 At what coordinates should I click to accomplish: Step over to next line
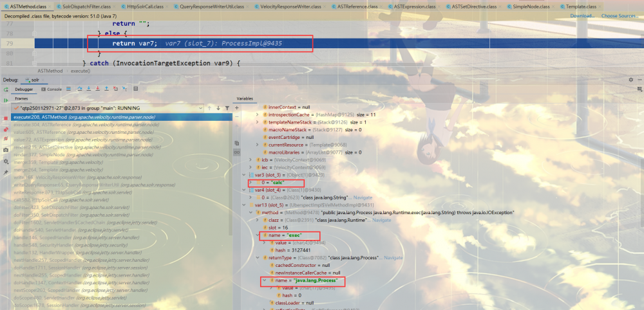(x=80, y=89)
